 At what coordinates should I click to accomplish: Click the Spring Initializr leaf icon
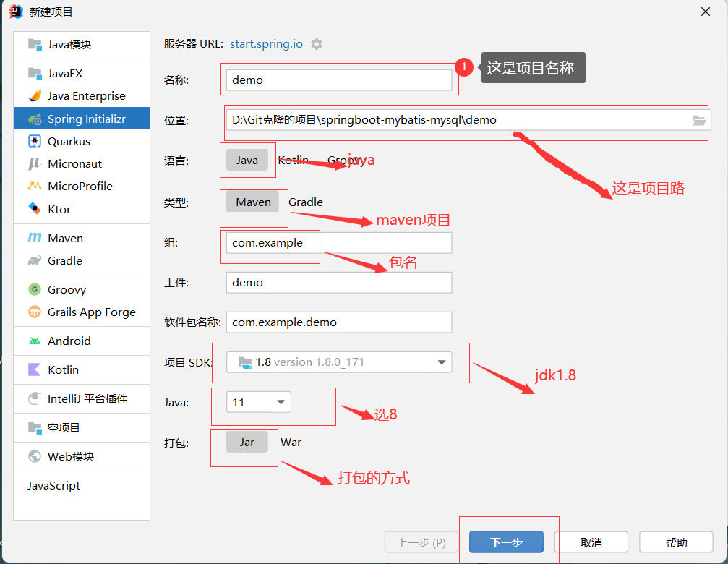(x=35, y=119)
